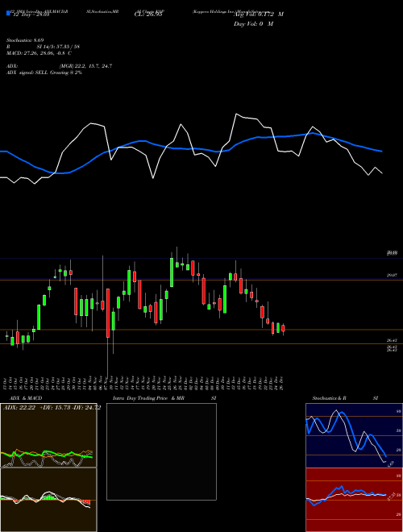Click the '12 Day = 28.03' SMA label
Viewport: 403px width, 532px height.
pyautogui.click(x=30, y=15)
